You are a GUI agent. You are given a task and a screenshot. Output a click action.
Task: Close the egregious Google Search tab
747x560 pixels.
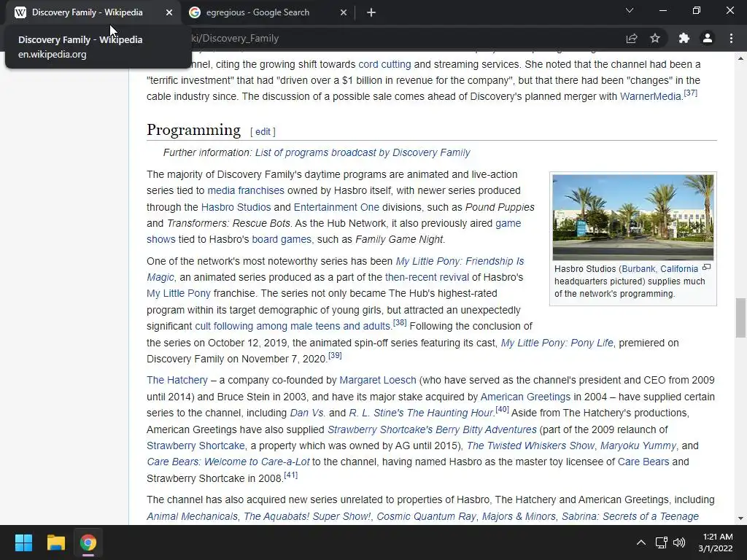(x=344, y=12)
